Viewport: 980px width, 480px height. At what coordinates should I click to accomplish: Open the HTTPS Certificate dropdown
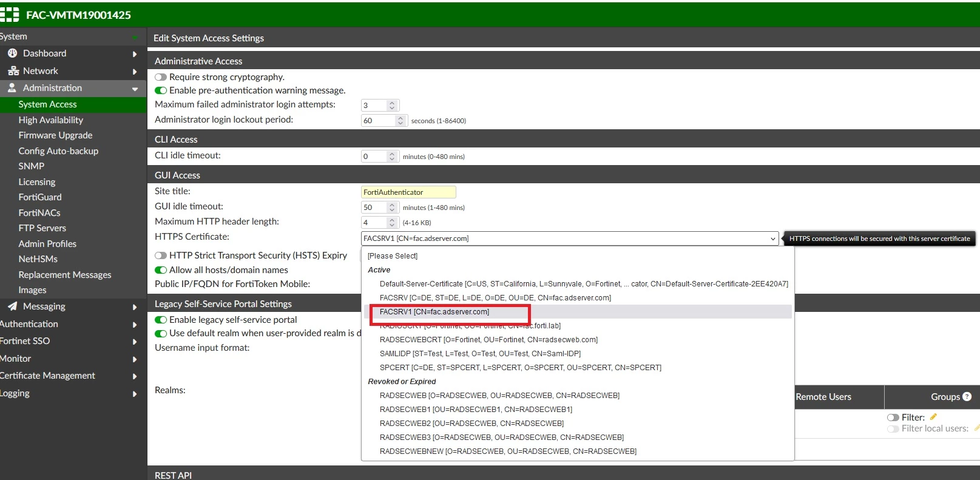pos(570,238)
